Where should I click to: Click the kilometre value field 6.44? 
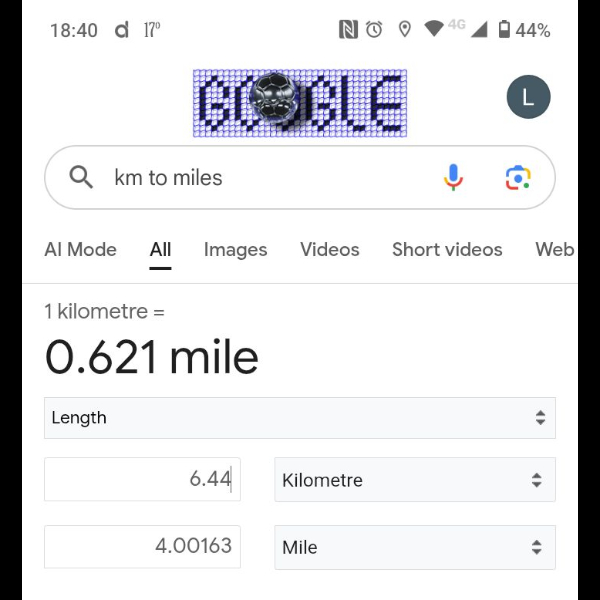coord(142,480)
